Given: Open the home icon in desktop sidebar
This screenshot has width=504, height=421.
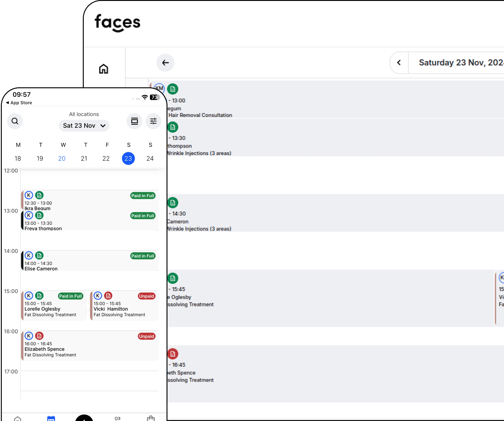Looking at the screenshot, I should (x=104, y=69).
